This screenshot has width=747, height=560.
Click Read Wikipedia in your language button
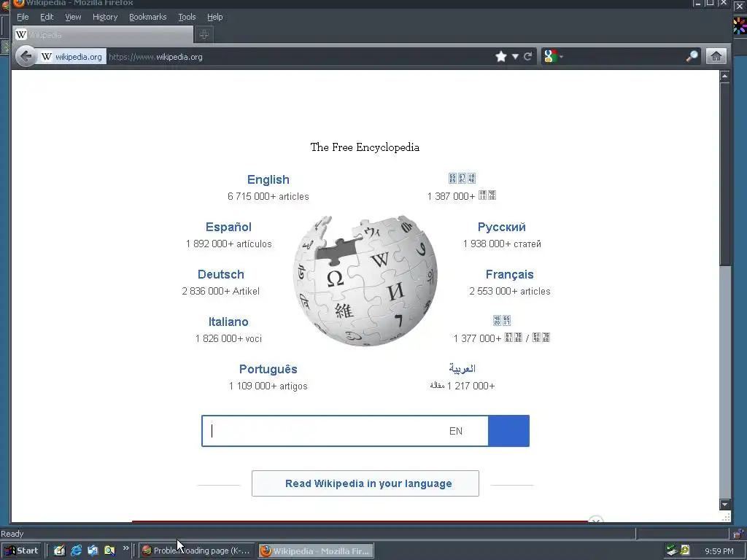coord(365,483)
